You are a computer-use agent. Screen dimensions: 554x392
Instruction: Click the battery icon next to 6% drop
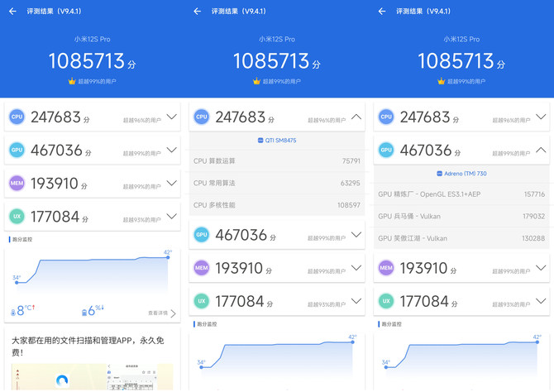tap(86, 311)
